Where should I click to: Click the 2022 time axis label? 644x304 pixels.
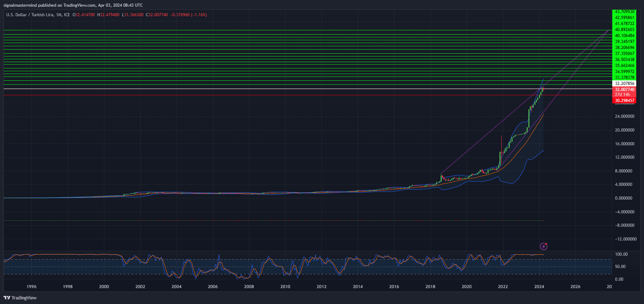tap(503, 287)
